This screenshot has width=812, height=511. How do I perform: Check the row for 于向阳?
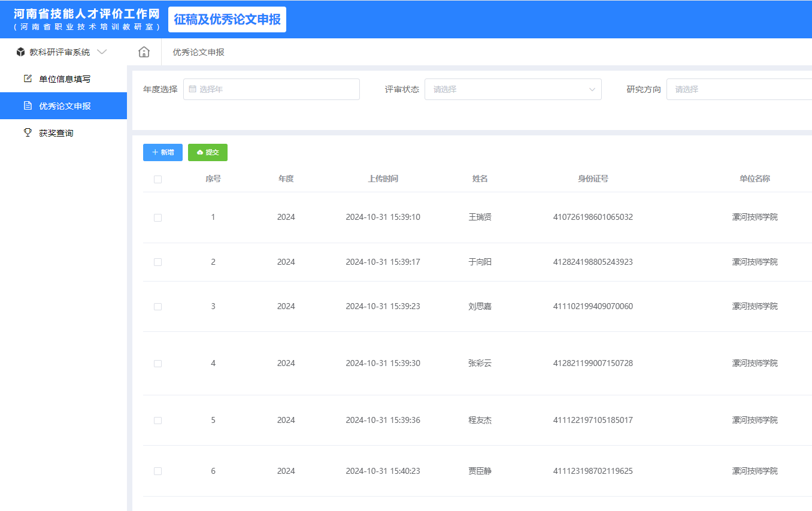157,262
